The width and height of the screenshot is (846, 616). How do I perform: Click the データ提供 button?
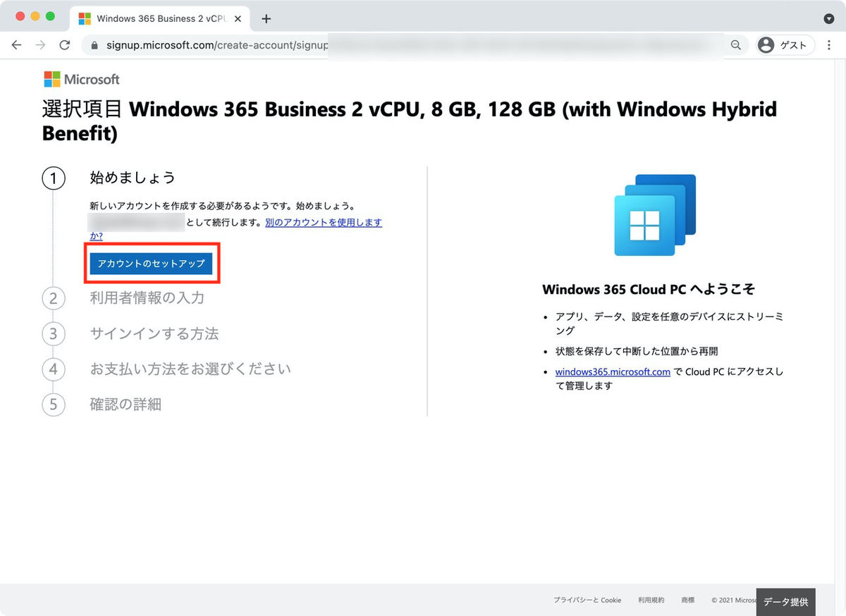pos(785,602)
